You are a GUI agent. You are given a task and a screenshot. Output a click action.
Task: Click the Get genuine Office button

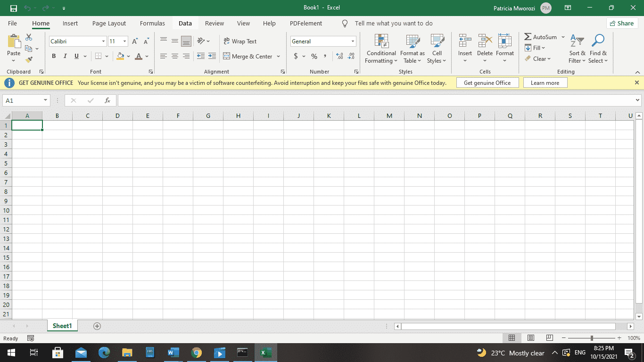[x=487, y=82]
